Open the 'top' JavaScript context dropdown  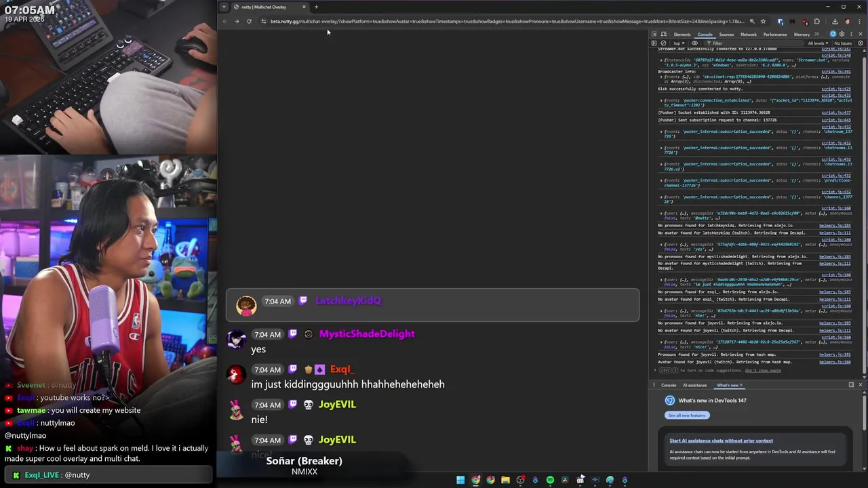[x=679, y=43]
